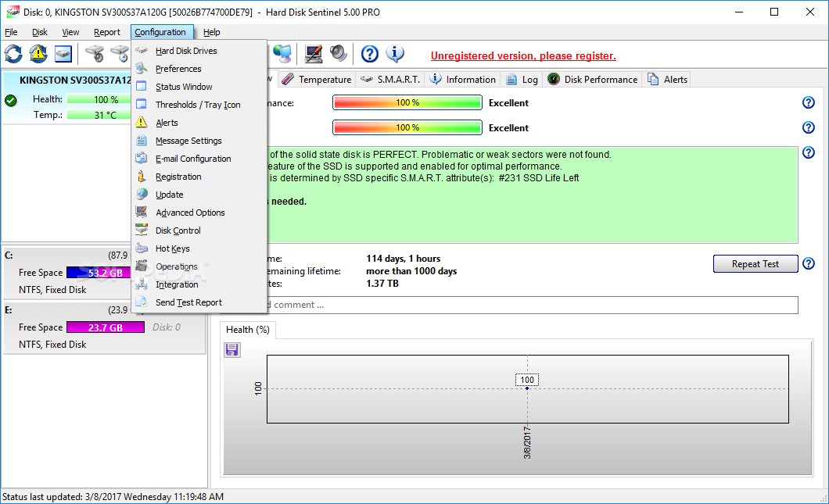The image size is (829, 504).
Task: Click the globe and monitor network toolbar icon
Action: point(282,54)
